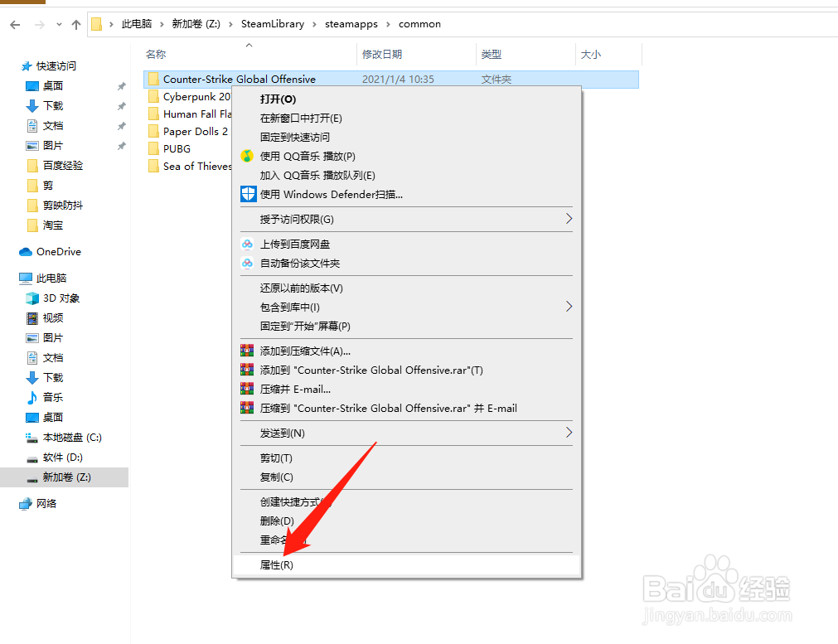Screen dimensions: 838x644
Task: Sort by 名称 column header
Action: (156, 55)
